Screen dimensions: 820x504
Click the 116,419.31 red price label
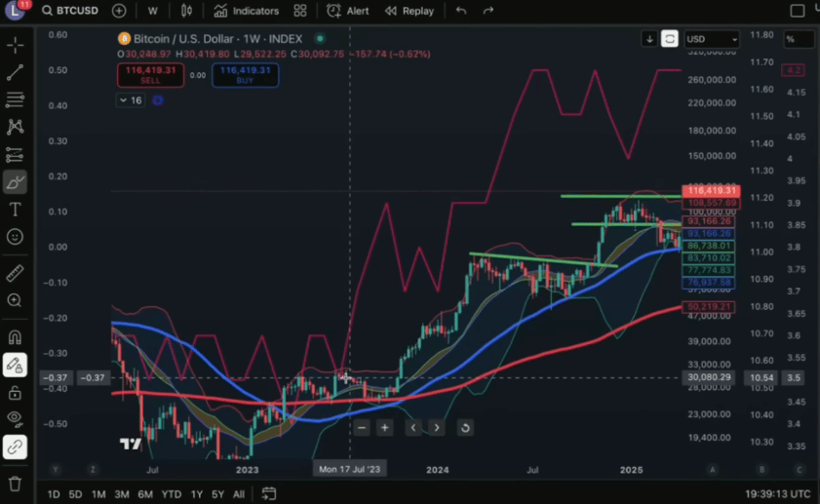coord(711,190)
